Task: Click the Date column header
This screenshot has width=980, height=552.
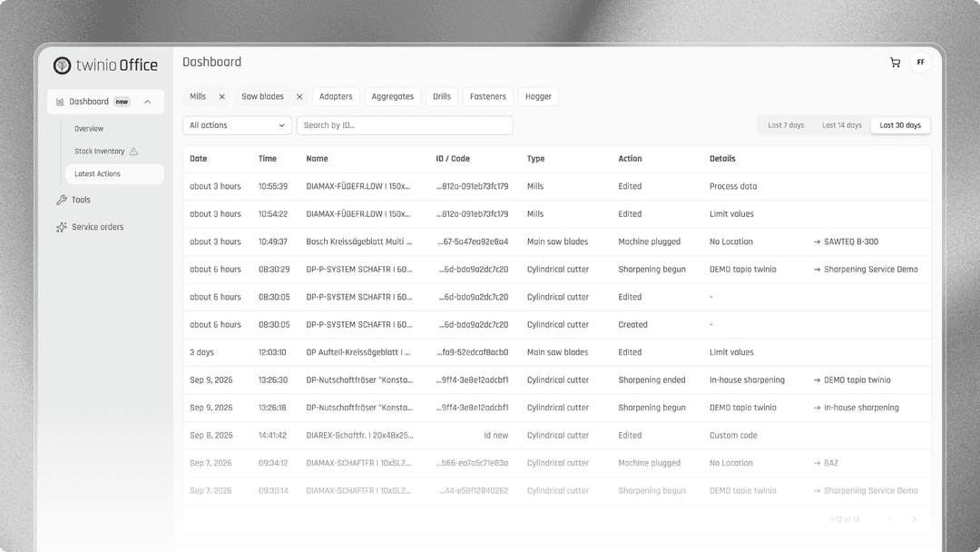Action: (199, 159)
